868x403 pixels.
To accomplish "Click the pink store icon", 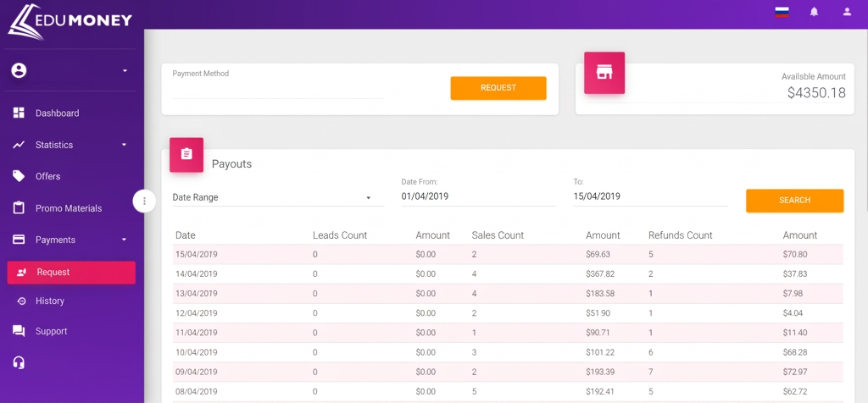I will [604, 73].
